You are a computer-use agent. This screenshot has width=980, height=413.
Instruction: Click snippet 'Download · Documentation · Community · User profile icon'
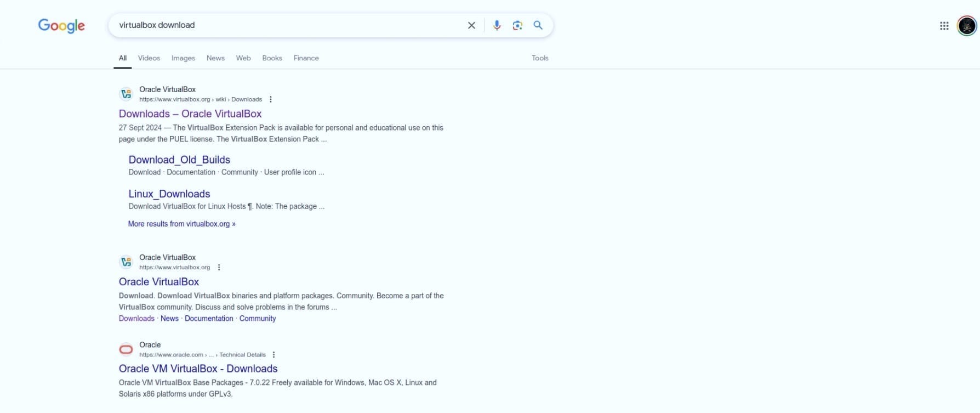226,172
